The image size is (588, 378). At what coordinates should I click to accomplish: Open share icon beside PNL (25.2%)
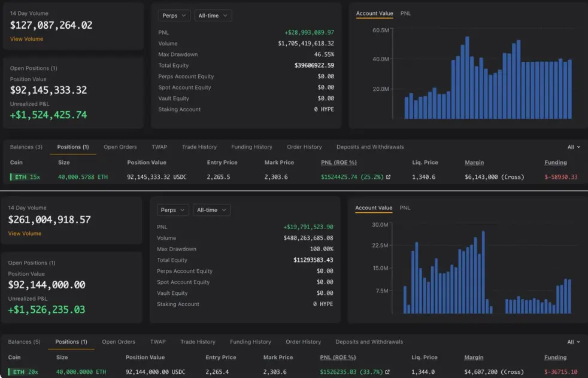(x=388, y=177)
